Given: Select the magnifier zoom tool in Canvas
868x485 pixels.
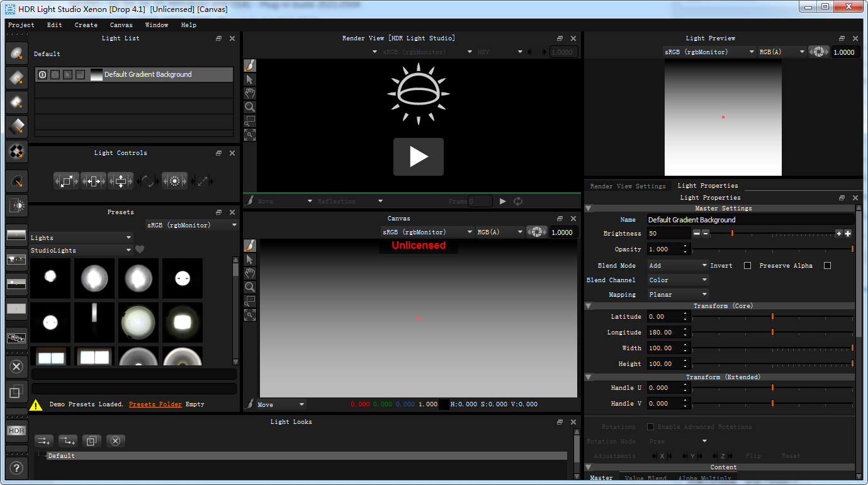Looking at the screenshot, I should (x=250, y=287).
